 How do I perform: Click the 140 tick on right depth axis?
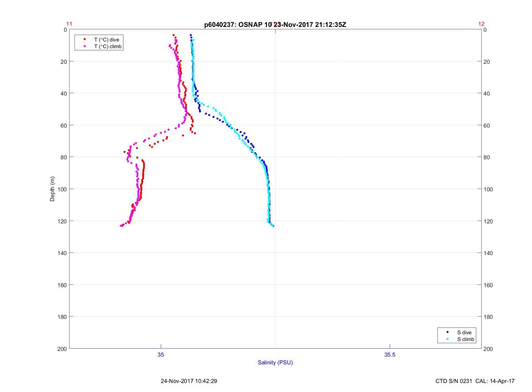(488, 253)
